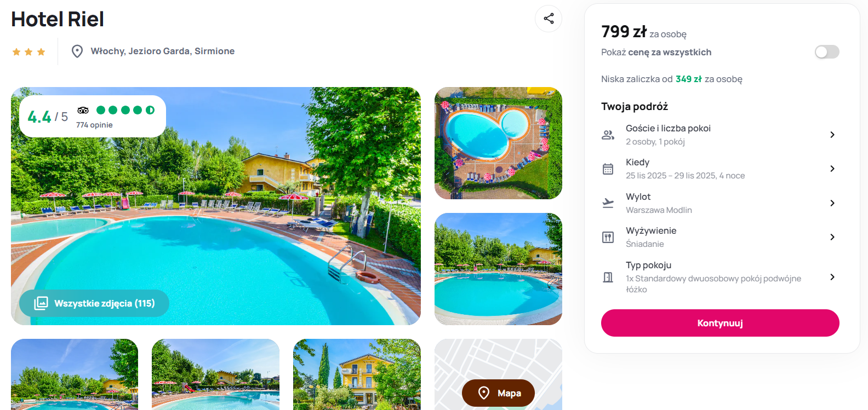This screenshot has width=868, height=410.
Task: Open the Typ pokoju room options
Action: [x=720, y=277]
